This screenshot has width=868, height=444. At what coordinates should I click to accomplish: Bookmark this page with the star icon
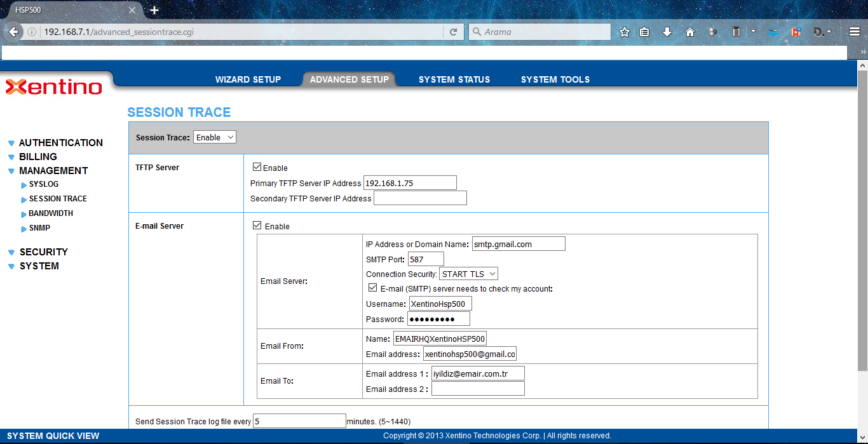[625, 32]
